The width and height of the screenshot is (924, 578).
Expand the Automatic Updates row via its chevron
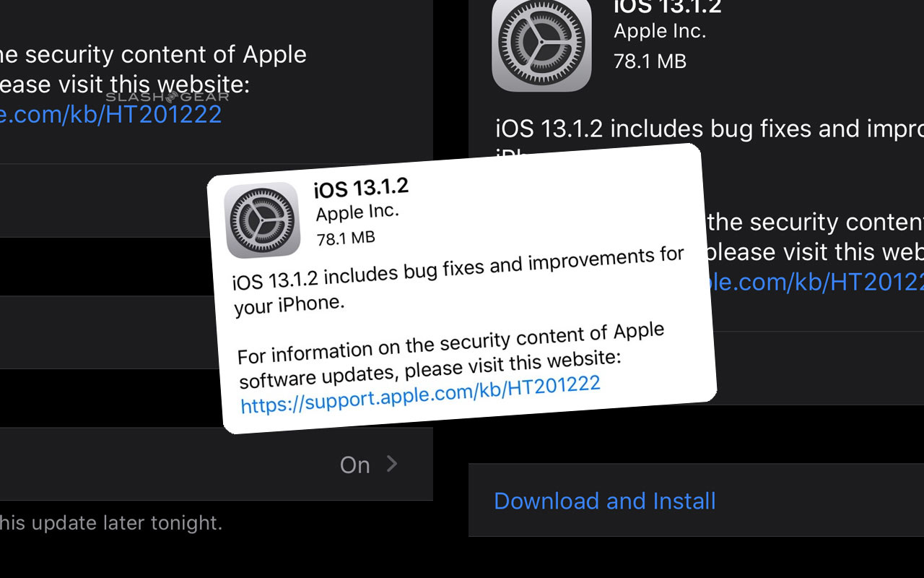tap(391, 465)
